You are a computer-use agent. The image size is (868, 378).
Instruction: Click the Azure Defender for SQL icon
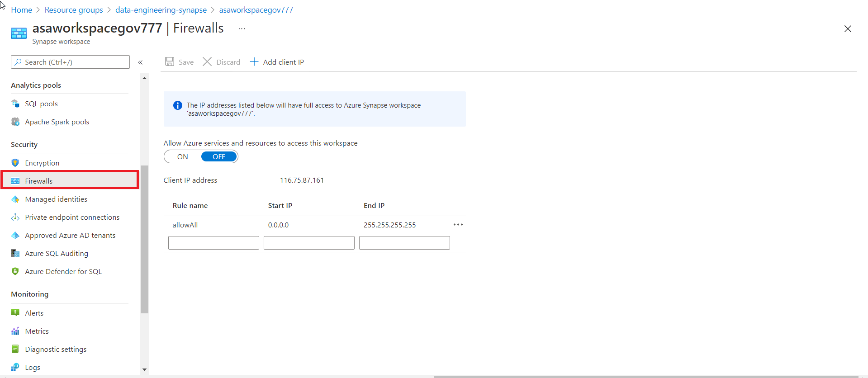15,271
